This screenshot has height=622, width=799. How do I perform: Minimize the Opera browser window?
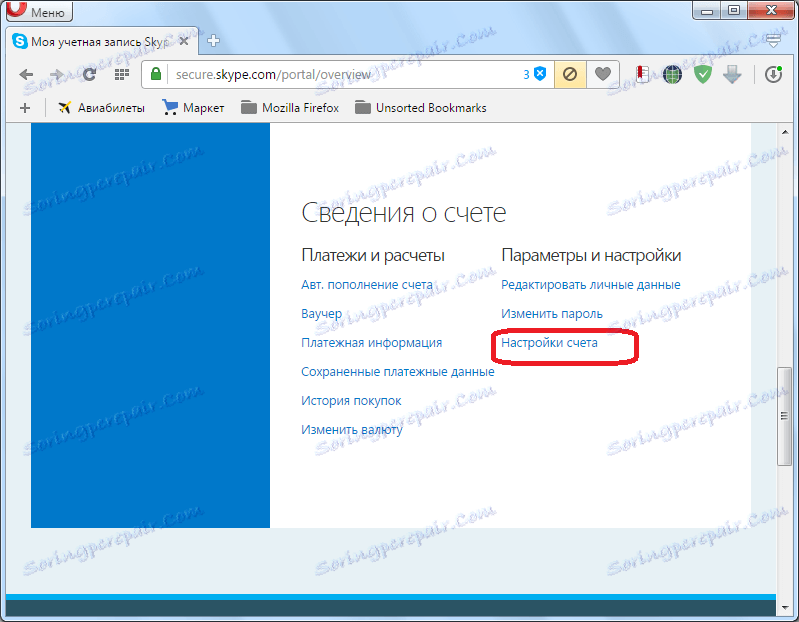707,10
